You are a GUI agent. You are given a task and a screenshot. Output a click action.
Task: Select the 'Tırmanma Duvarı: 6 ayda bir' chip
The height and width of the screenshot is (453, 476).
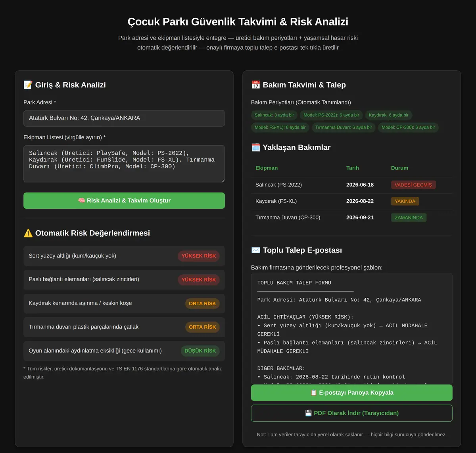pyautogui.click(x=344, y=127)
